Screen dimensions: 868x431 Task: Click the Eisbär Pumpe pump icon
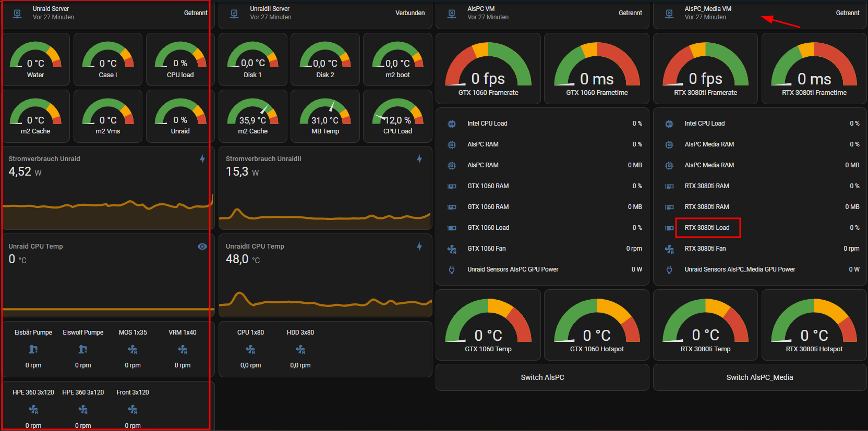point(33,349)
